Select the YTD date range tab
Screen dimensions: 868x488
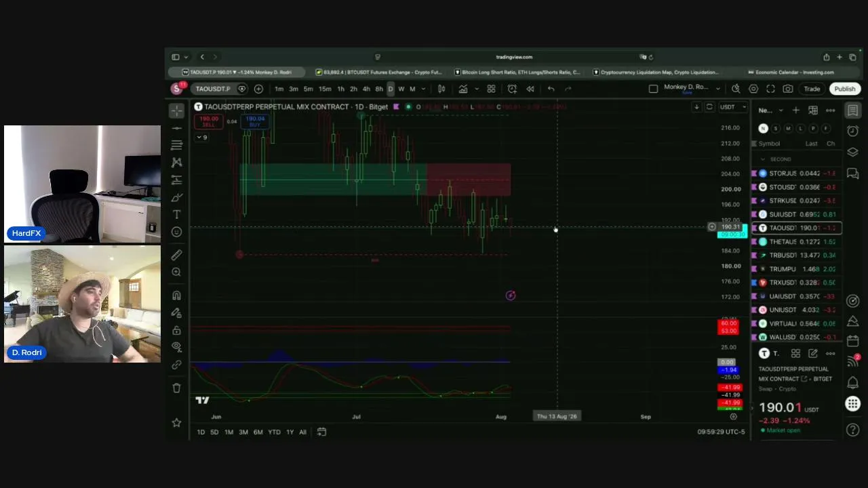[274, 432]
